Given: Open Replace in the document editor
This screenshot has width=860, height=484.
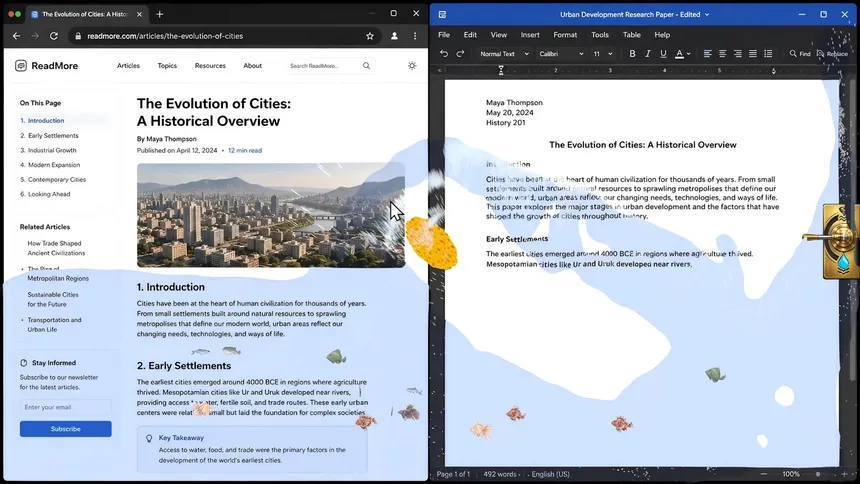Looking at the screenshot, I should [832, 54].
